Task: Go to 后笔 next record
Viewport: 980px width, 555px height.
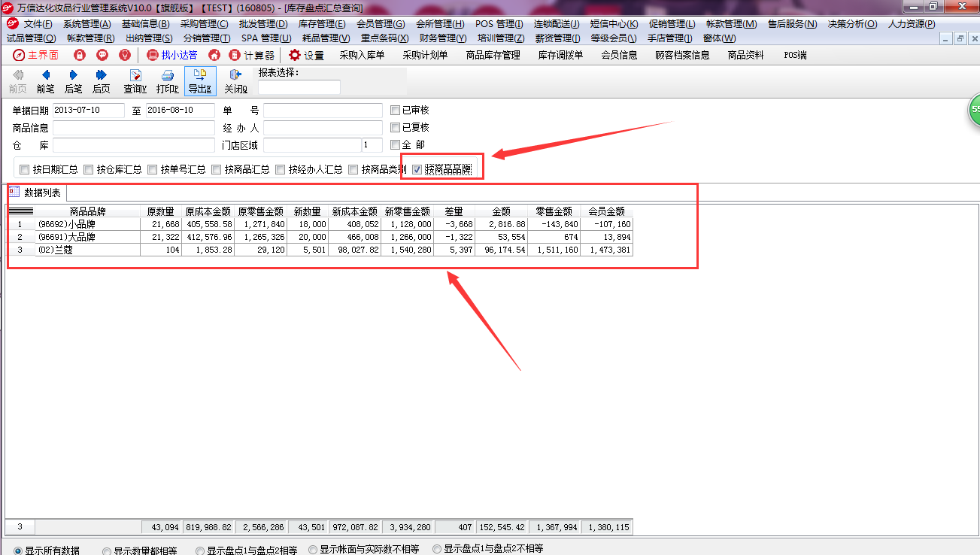Action: (73, 81)
